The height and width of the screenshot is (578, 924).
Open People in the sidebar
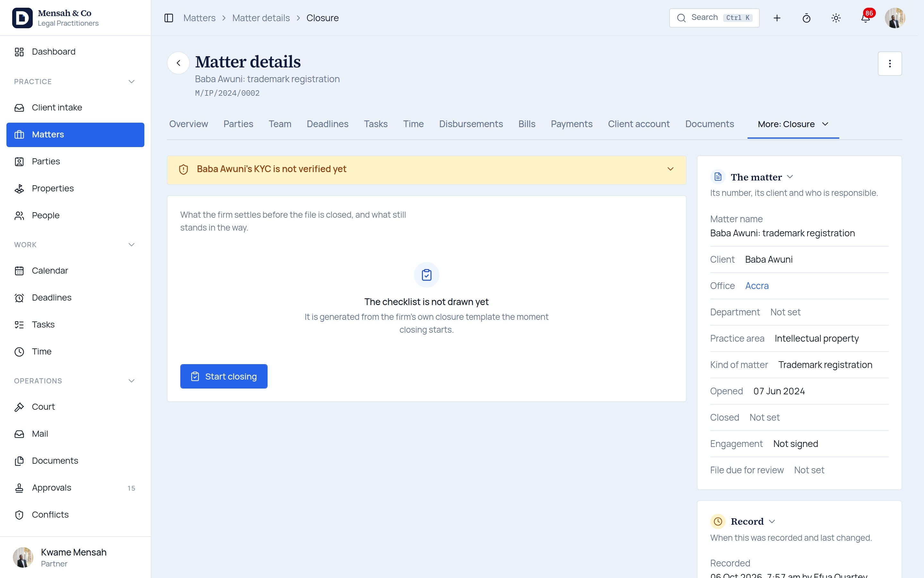(75, 215)
